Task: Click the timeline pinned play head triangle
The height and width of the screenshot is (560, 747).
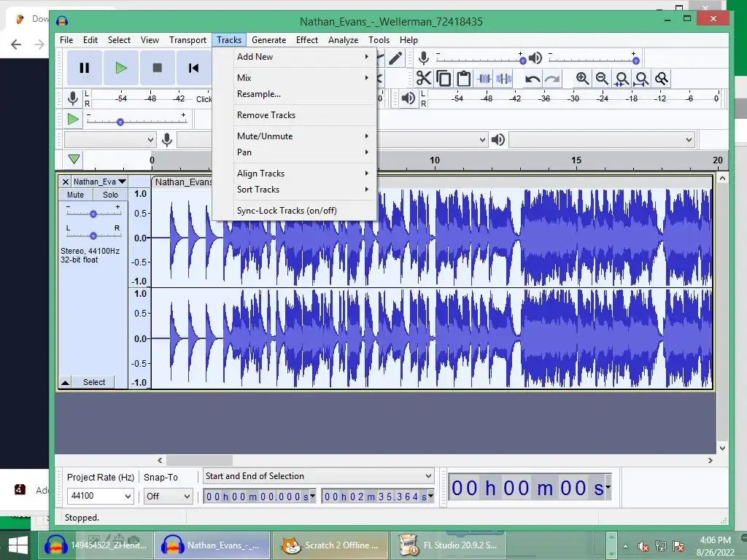Action: point(74,159)
